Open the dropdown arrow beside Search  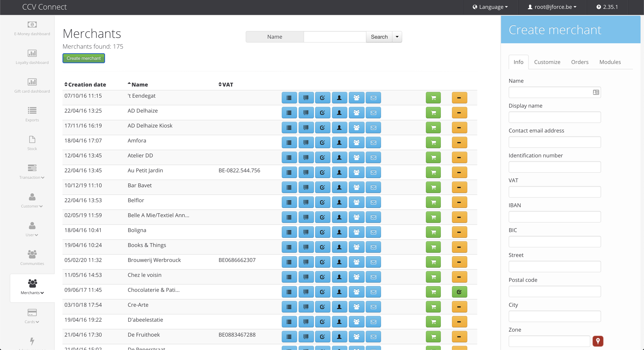[397, 37]
